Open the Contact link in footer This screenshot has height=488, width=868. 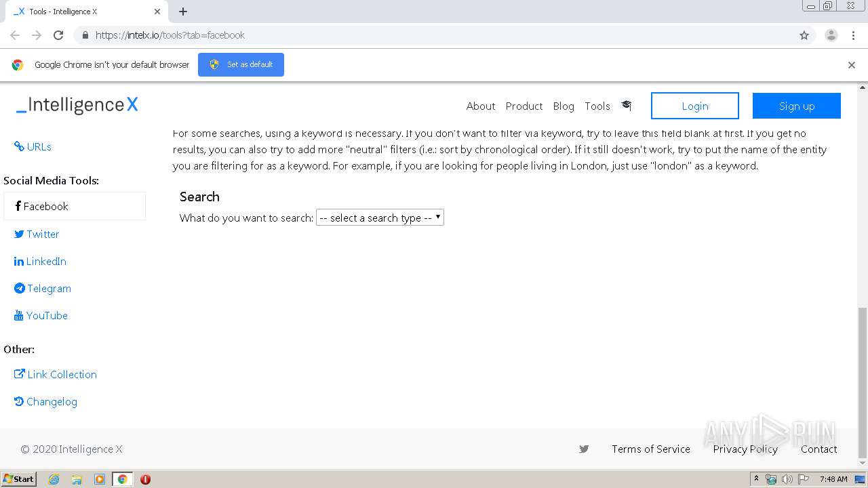pyautogui.click(x=818, y=449)
